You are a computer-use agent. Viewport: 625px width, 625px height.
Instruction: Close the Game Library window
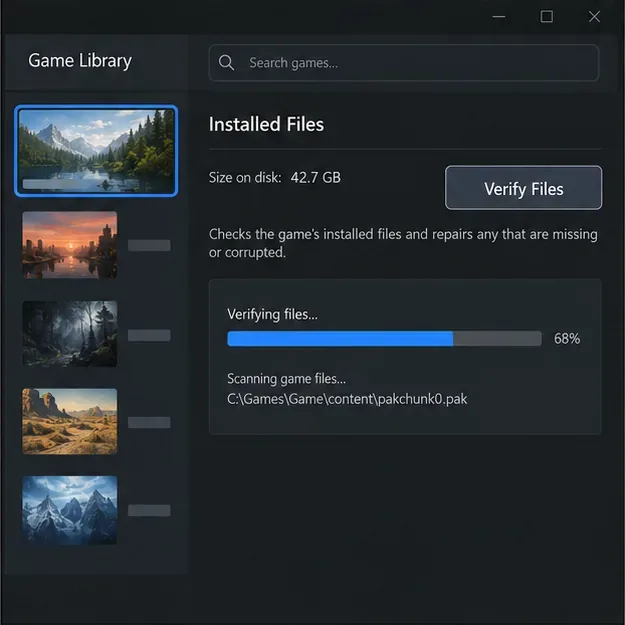594,17
